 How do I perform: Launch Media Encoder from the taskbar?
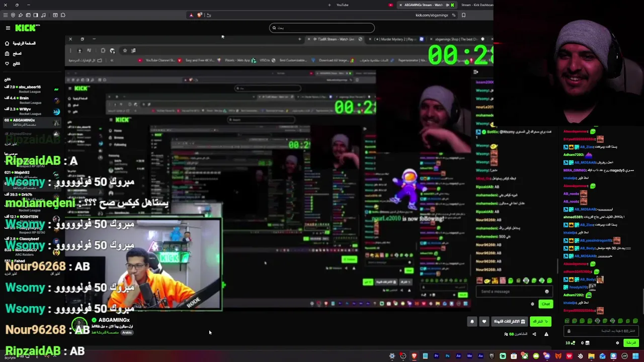coord(469,356)
